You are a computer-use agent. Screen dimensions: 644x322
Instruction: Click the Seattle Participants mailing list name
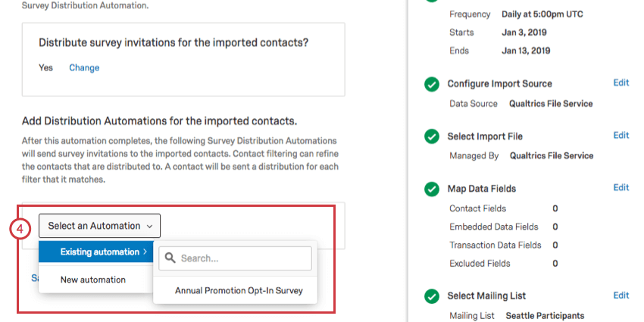pyautogui.click(x=545, y=315)
